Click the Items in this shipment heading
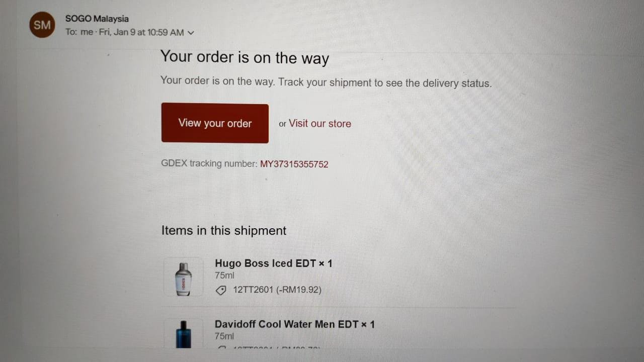This screenshot has width=644, height=362. (x=224, y=231)
